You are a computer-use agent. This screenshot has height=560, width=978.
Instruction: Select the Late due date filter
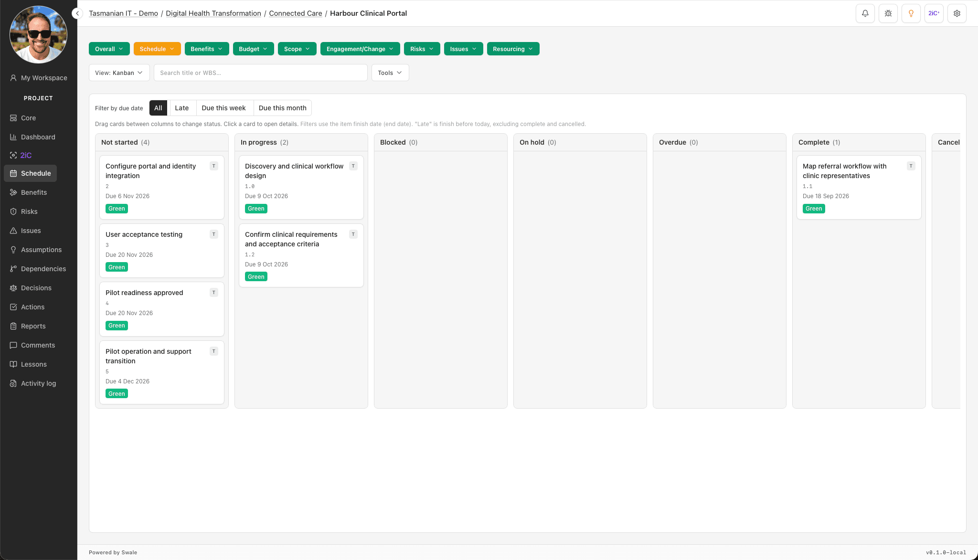pyautogui.click(x=181, y=108)
